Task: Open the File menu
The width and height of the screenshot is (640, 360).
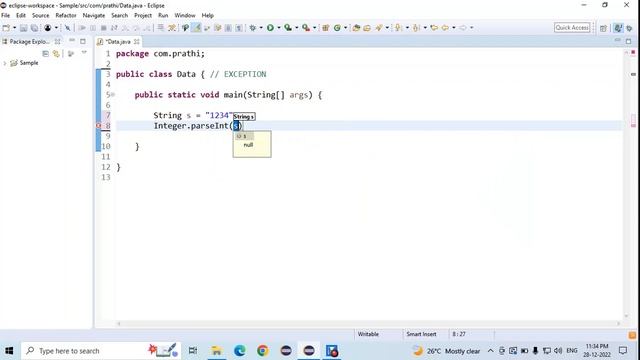Action: 6,16
